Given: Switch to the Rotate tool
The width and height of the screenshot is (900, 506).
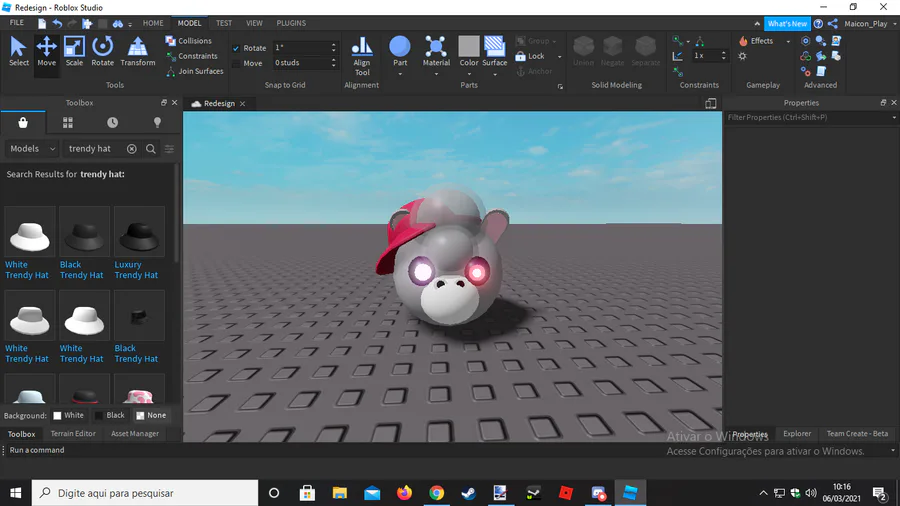Looking at the screenshot, I should pos(102,52).
